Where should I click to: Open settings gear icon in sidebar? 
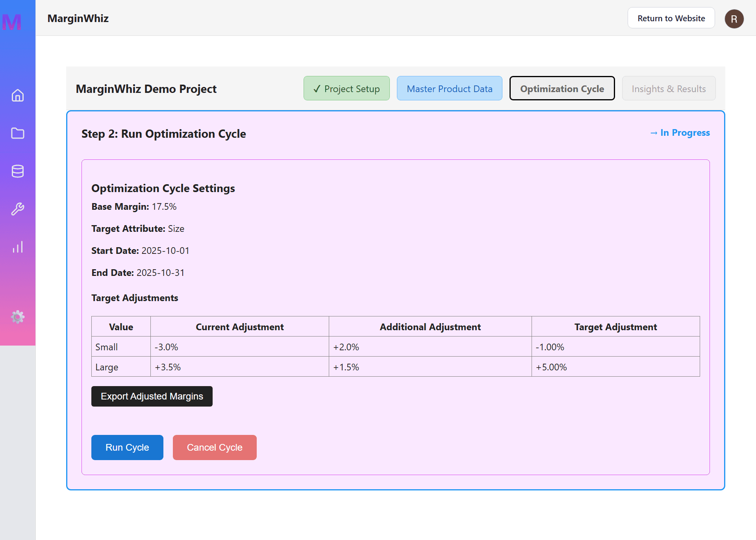[x=18, y=317]
